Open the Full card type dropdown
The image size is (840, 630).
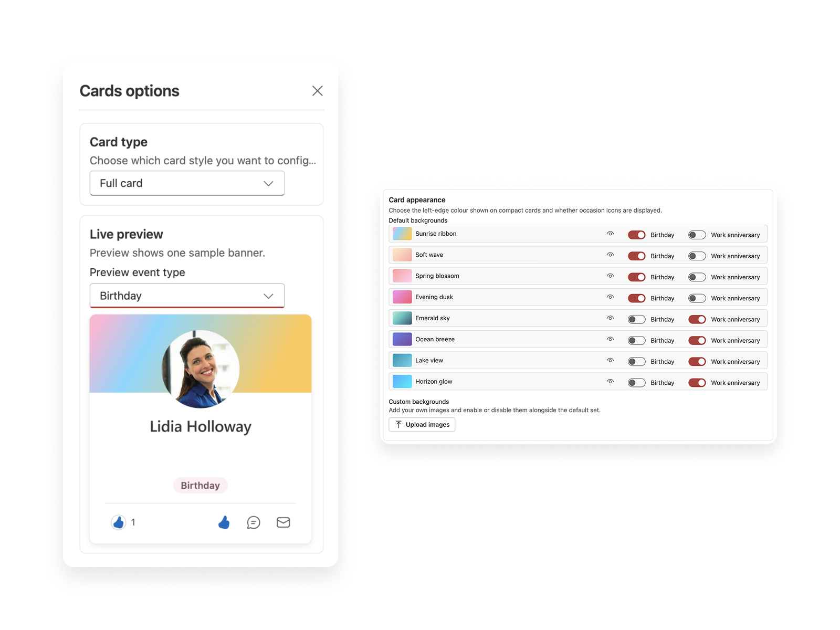click(x=187, y=183)
